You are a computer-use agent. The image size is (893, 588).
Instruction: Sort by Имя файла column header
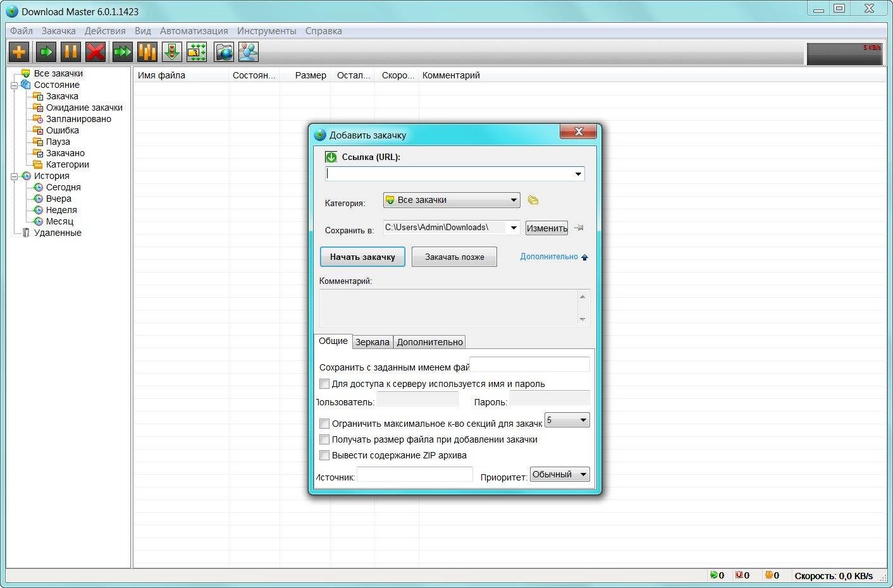point(182,75)
